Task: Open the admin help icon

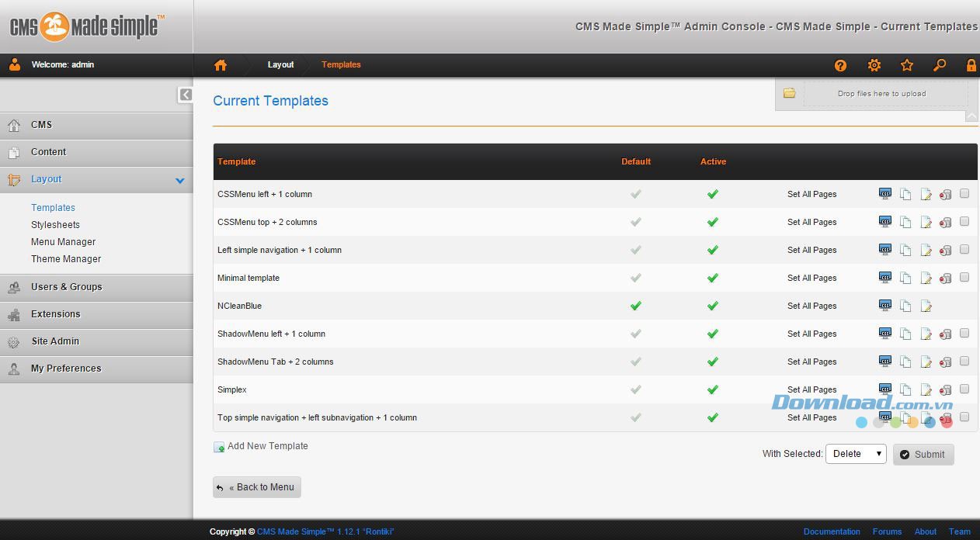Action: click(x=840, y=65)
